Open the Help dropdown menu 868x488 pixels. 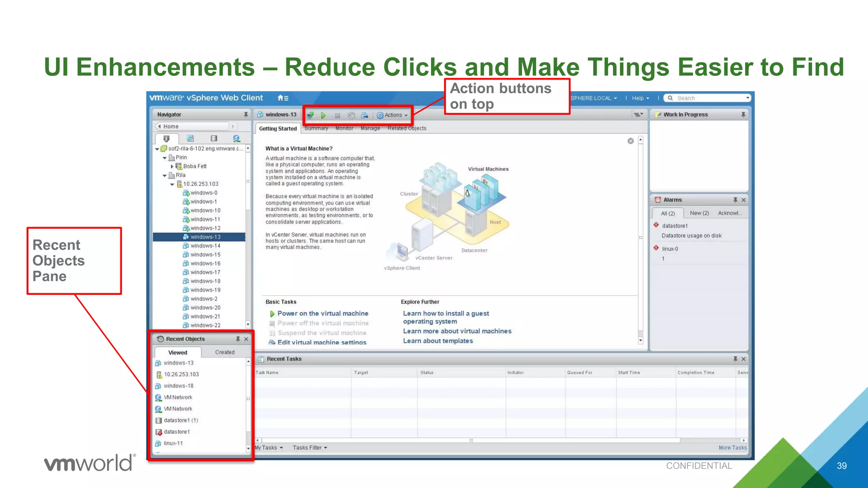[x=640, y=98]
